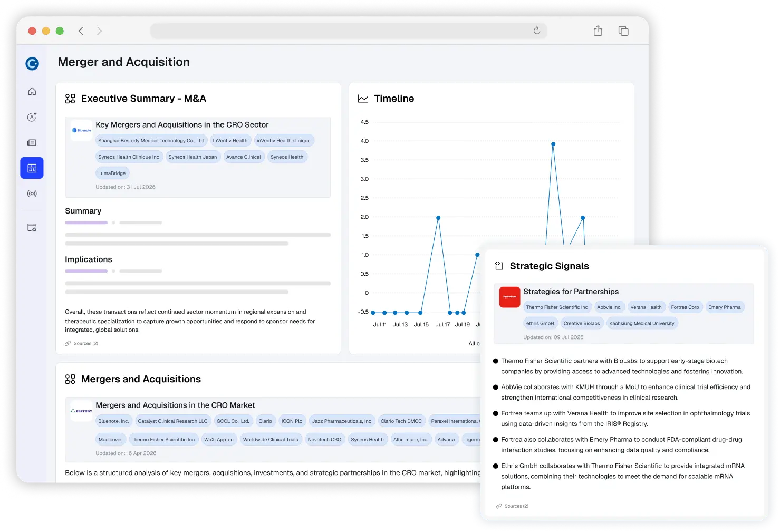780x532 pixels.
Task: Choose the ICON Plc tag
Action: coord(292,421)
